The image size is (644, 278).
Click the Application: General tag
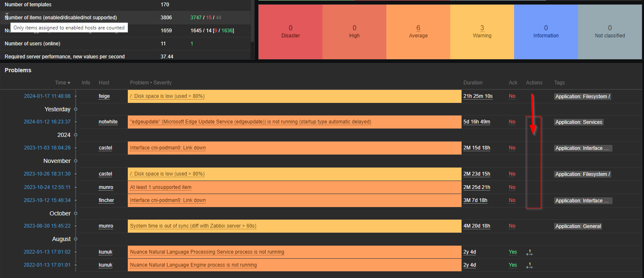pyautogui.click(x=578, y=226)
